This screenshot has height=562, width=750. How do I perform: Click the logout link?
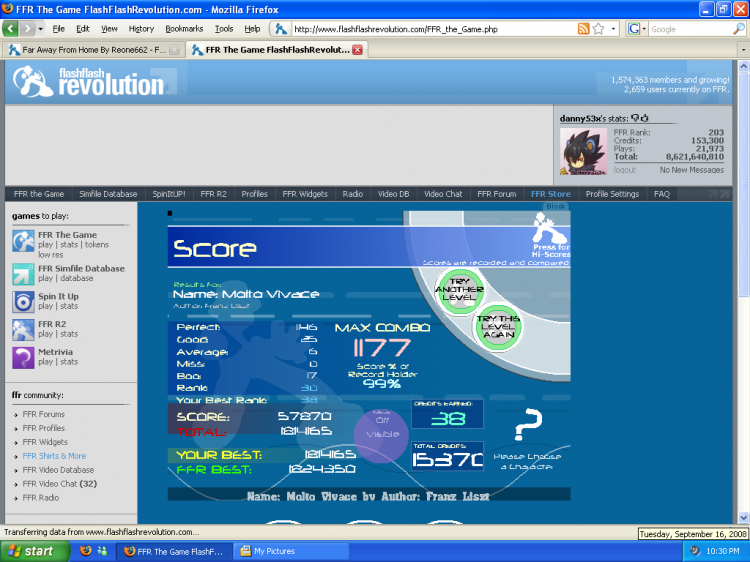pos(625,170)
